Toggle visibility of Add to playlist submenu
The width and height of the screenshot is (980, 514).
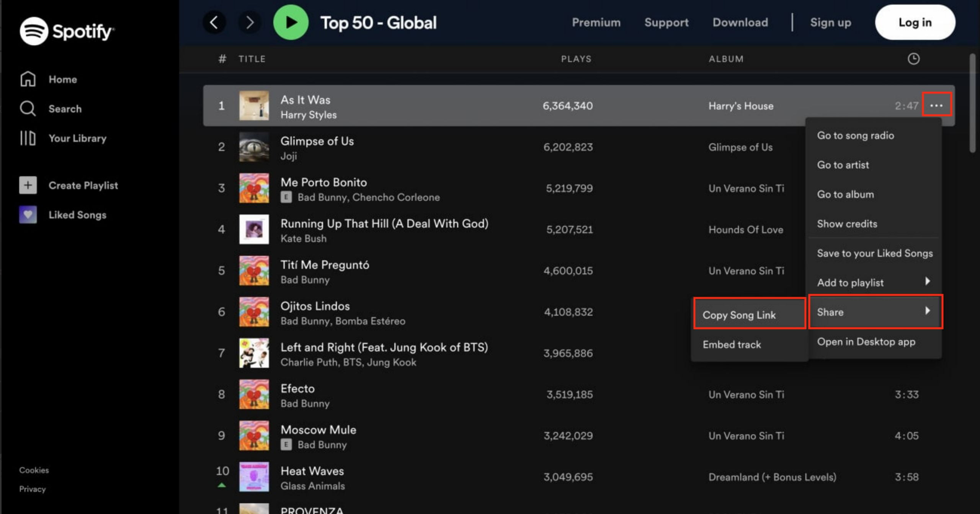point(874,283)
